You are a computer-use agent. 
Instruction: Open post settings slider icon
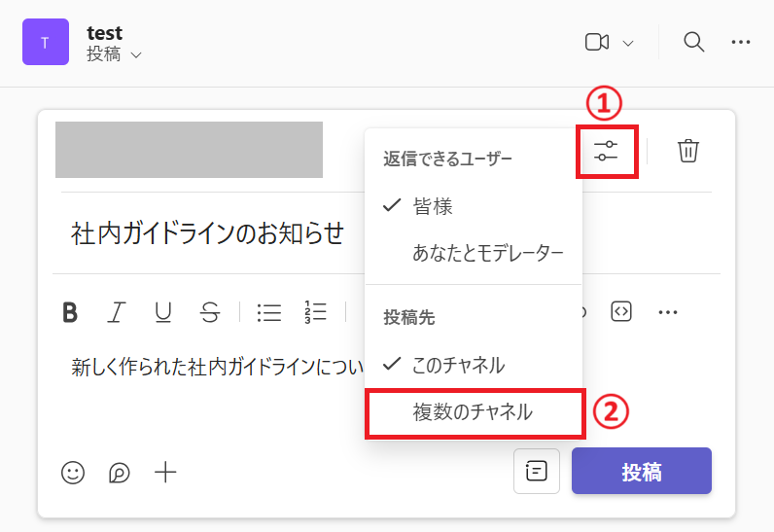606,151
